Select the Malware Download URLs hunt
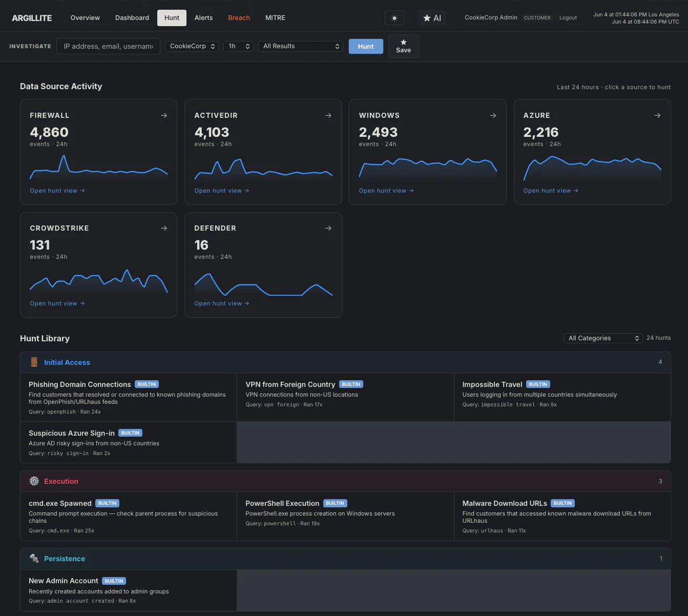Viewport: 688px width, 616px height. coord(562,516)
